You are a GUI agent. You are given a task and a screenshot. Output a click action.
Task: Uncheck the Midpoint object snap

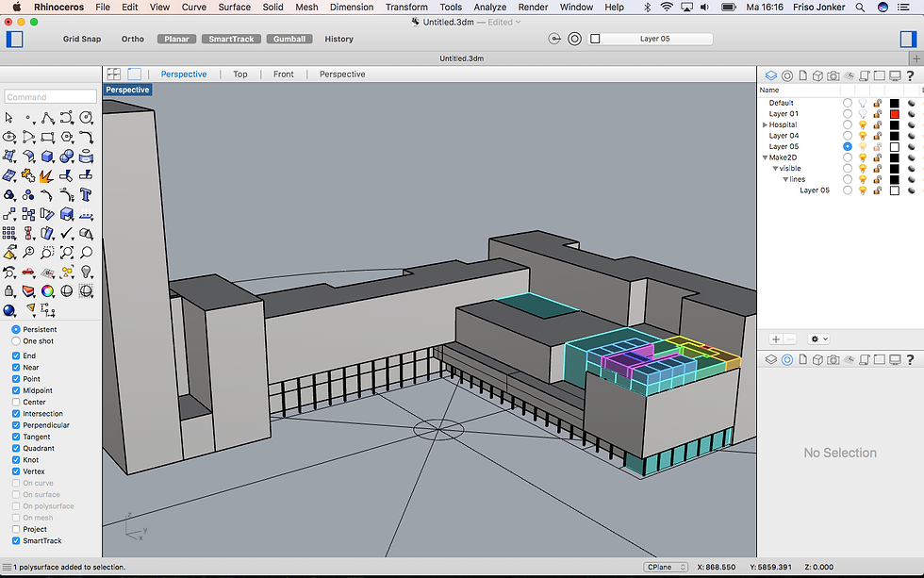coord(16,390)
